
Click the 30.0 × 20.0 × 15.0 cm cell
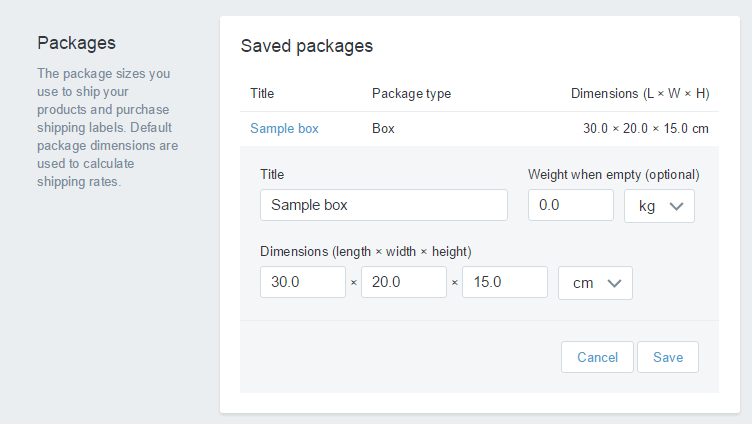point(645,128)
